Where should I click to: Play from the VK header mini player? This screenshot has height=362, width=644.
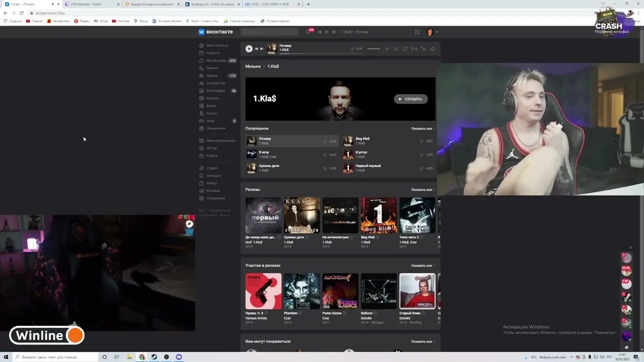point(327,32)
